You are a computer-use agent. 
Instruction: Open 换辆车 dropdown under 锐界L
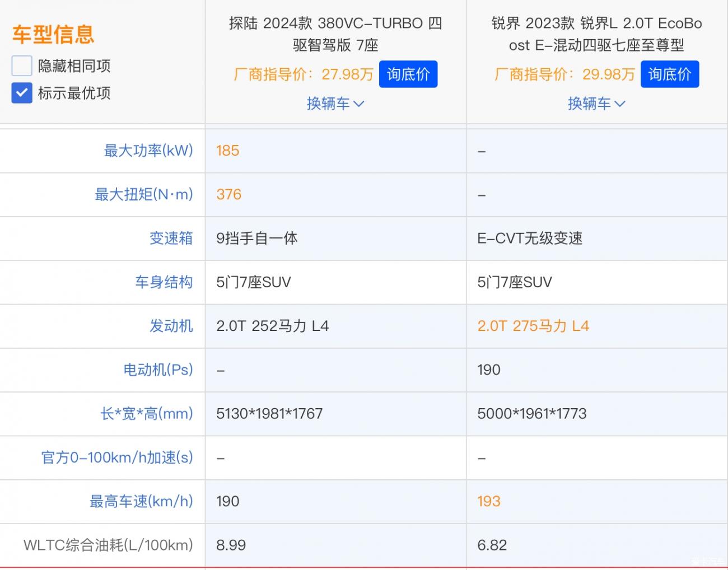[596, 104]
